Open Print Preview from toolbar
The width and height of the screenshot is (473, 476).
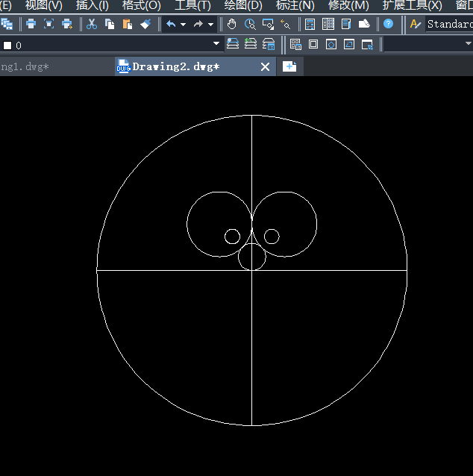[x=49, y=24]
